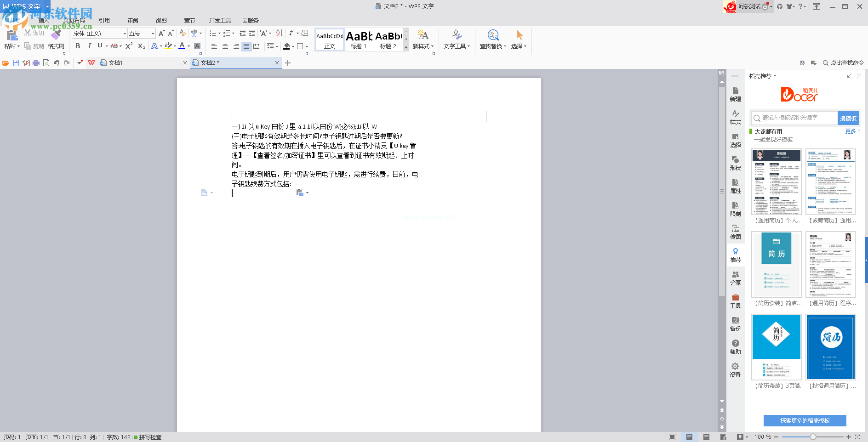Viewport: 868px width, 442px height.
Task: Increase font size with A+ icon
Action: 161,33
